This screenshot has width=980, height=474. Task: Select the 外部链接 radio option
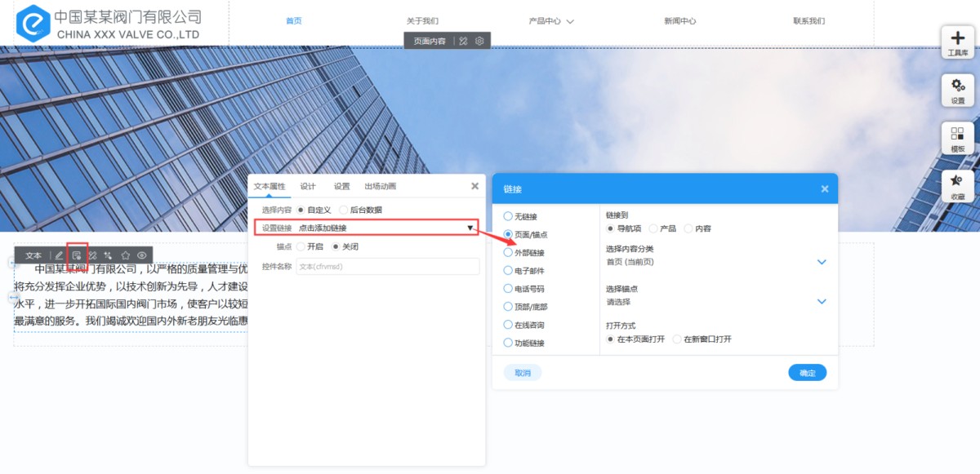tap(508, 252)
